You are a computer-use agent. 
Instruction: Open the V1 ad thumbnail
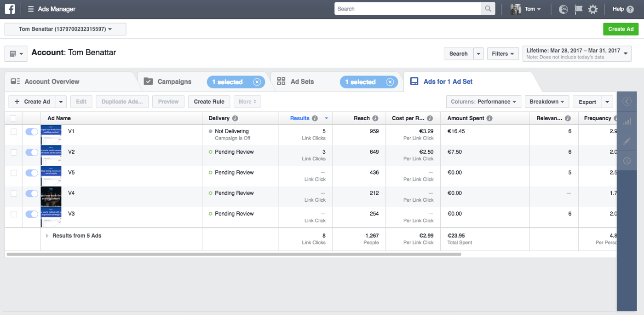[51, 135]
